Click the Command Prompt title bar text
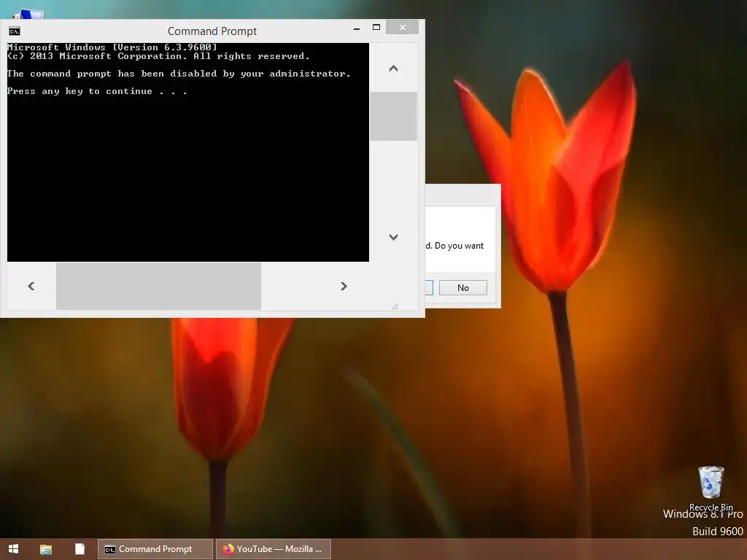Image resolution: width=747 pixels, height=560 pixels. pyautogui.click(x=212, y=31)
